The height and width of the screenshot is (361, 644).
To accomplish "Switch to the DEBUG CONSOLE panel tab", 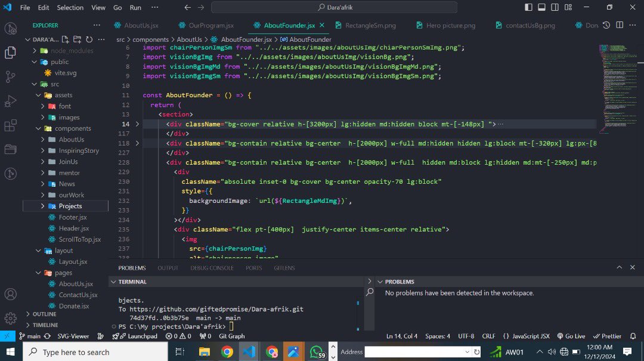I will pos(212,268).
